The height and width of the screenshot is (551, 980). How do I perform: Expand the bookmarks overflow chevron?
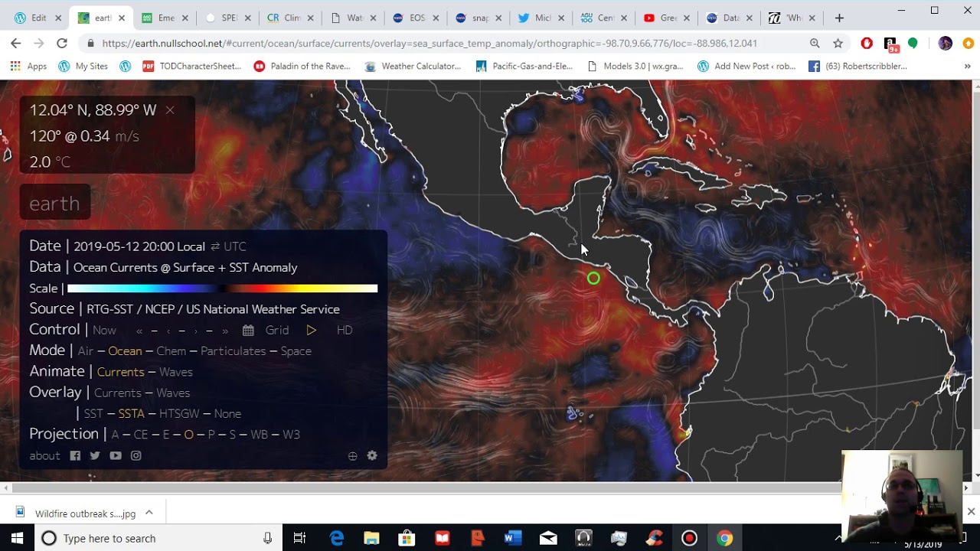pyautogui.click(x=967, y=67)
